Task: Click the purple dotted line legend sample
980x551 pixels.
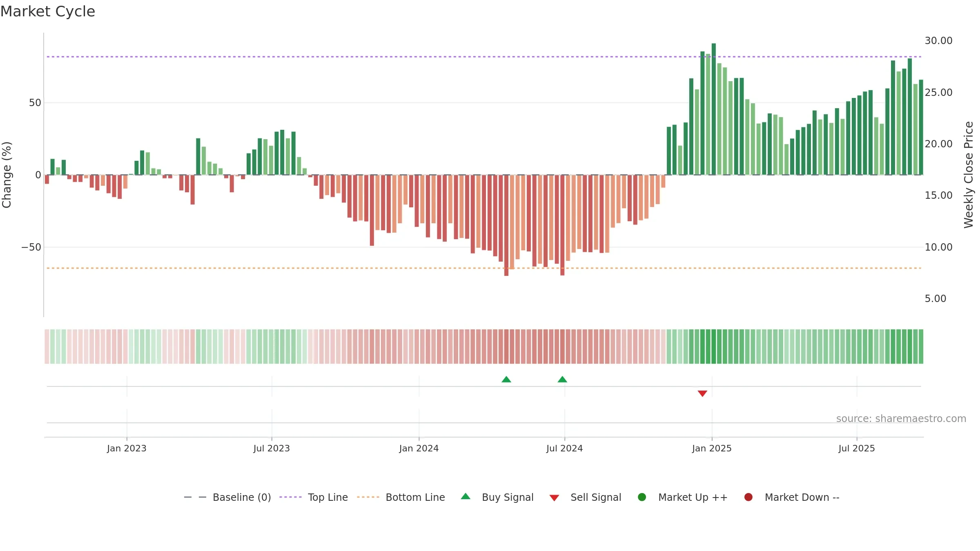Action: point(290,497)
